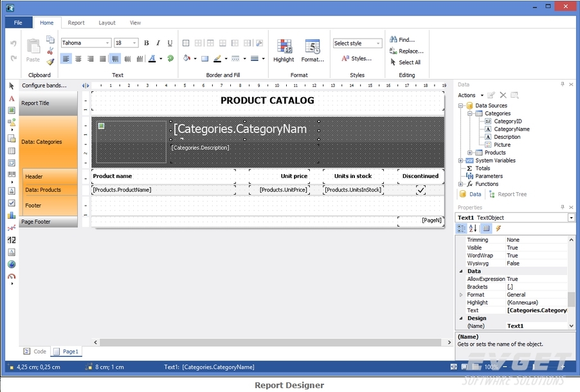Align text right
Screen dimensions: 580x392
tap(91, 58)
